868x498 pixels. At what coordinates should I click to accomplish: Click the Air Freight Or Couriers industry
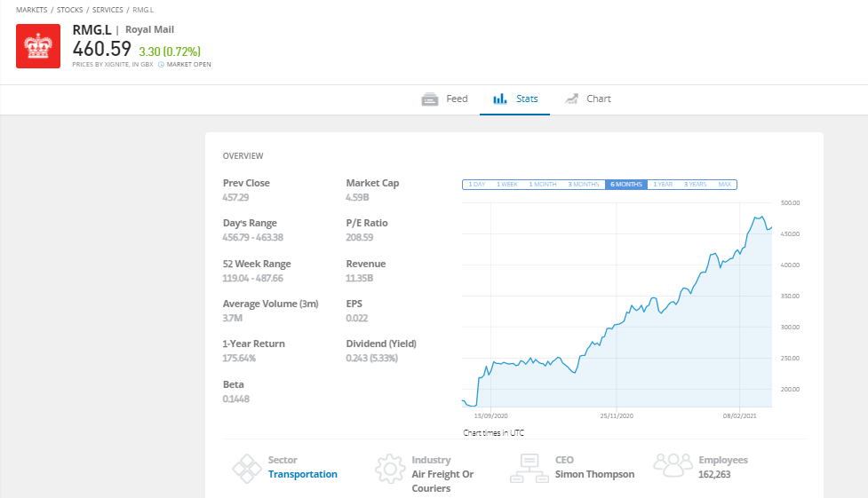click(442, 481)
